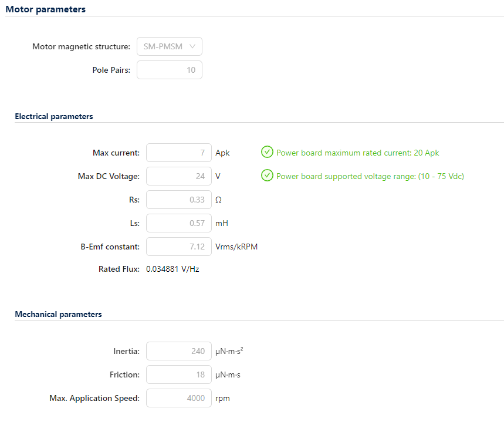Screen dimensions: 504x425
Task: Click the Power board maximum rated current message
Action: tap(357, 153)
